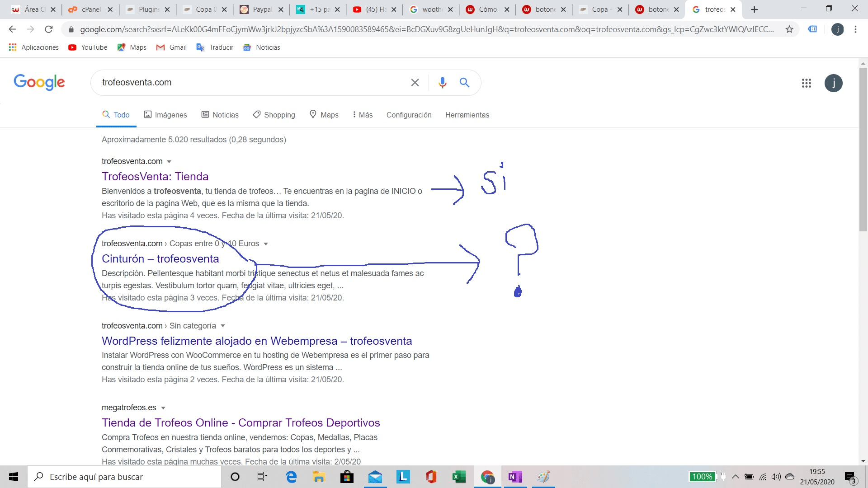Open the Chrome three-dot menu

point(855,29)
